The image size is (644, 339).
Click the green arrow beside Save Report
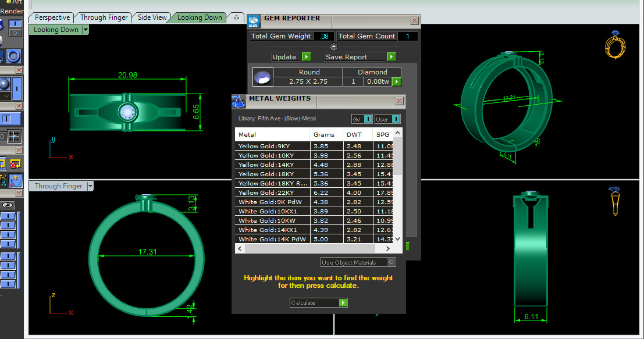click(391, 56)
